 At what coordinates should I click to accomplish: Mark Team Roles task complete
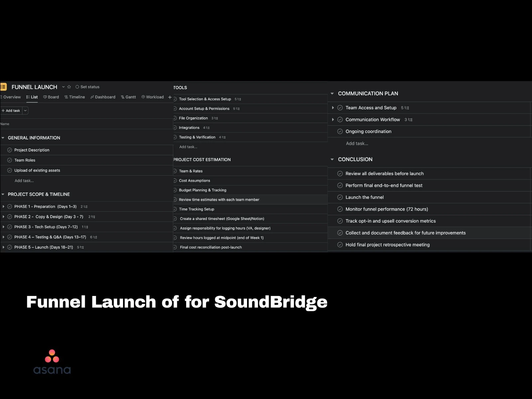pyautogui.click(x=10, y=160)
